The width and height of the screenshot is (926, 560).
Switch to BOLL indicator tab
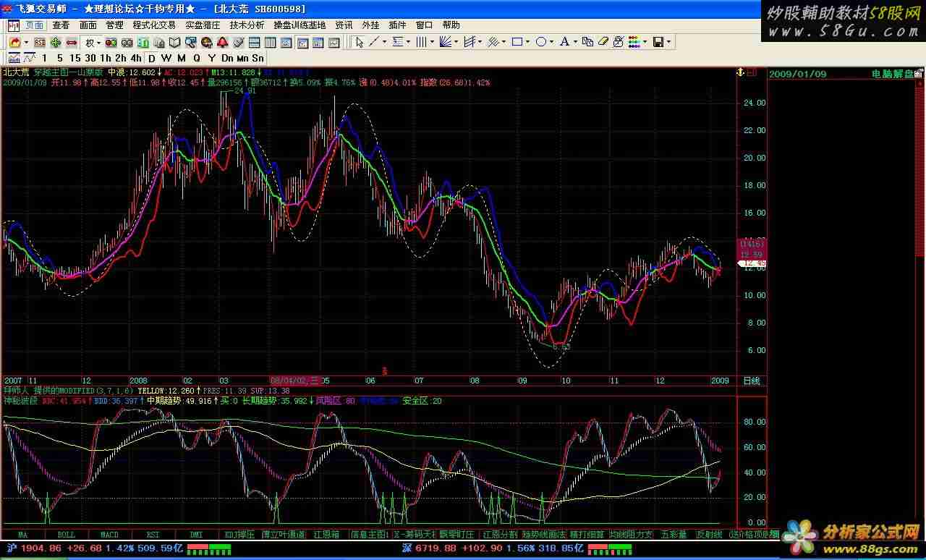[x=66, y=535]
